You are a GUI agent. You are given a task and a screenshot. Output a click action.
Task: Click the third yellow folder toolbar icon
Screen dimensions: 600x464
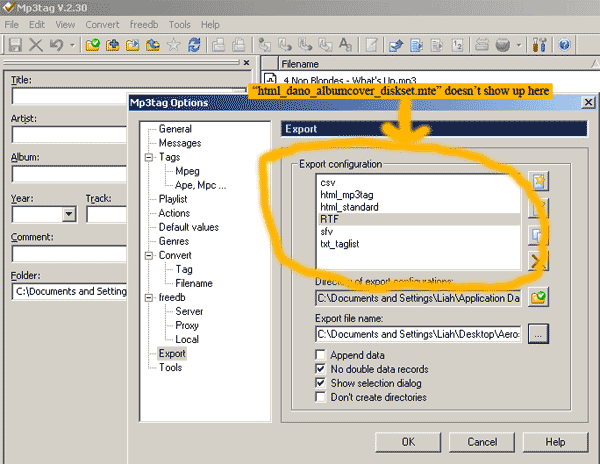click(132, 45)
